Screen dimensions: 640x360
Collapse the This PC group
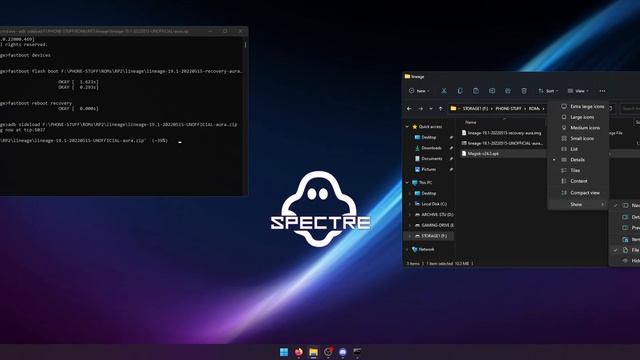coord(407,182)
